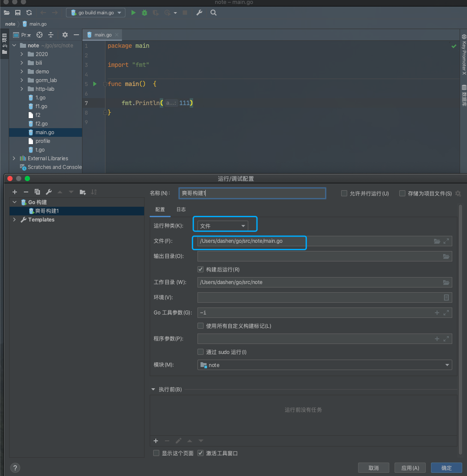Add new configuration with plus icon
467x476 pixels.
click(15, 192)
